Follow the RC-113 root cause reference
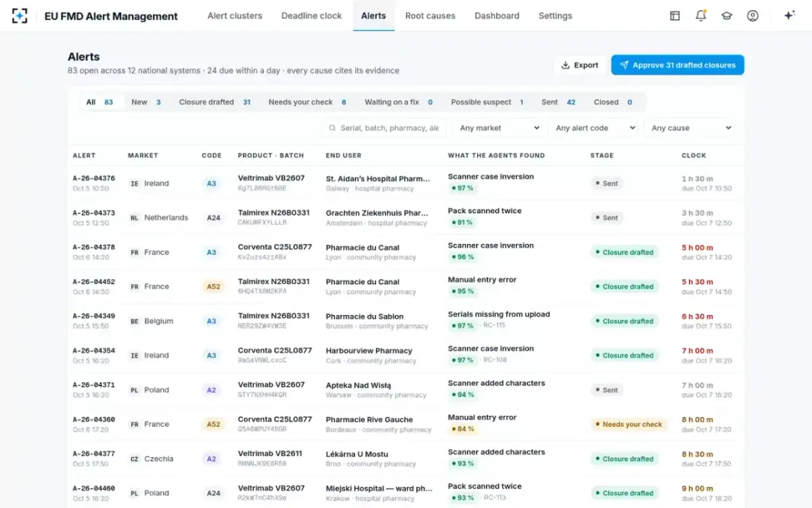 pos(494,498)
